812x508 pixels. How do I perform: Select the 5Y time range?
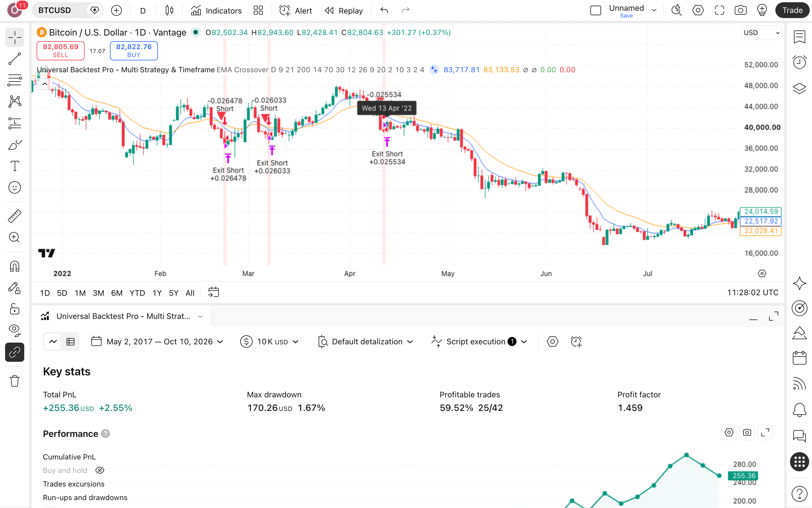click(x=173, y=293)
